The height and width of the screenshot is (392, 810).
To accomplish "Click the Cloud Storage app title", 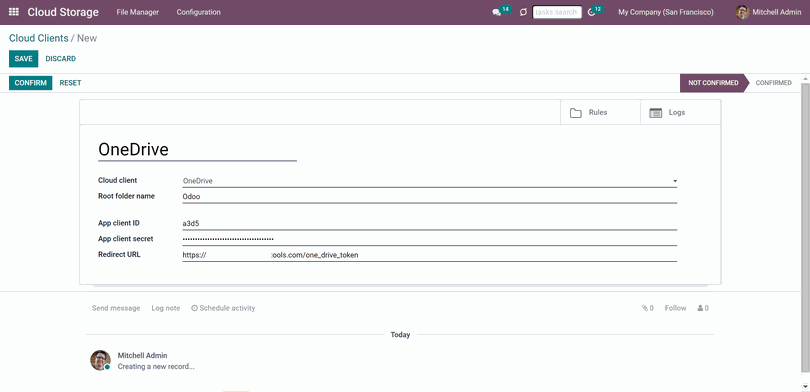I will 63,12.
